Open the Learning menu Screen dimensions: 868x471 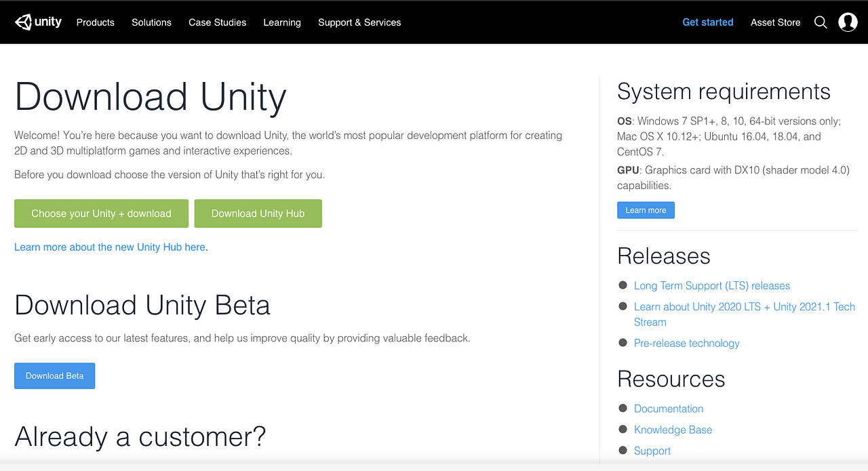tap(282, 22)
